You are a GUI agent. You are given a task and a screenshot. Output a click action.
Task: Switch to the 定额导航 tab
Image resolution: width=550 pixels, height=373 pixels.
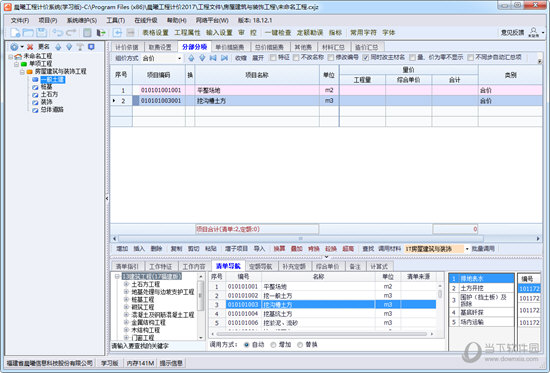(x=260, y=267)
